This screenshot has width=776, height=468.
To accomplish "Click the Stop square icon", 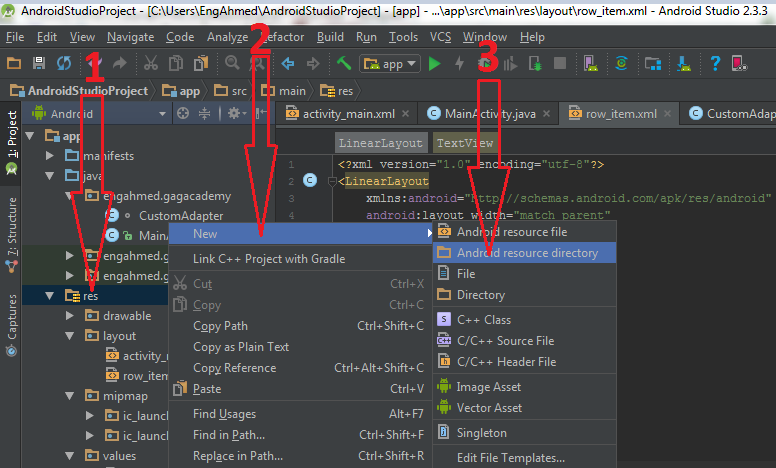I will click(560, 63).
